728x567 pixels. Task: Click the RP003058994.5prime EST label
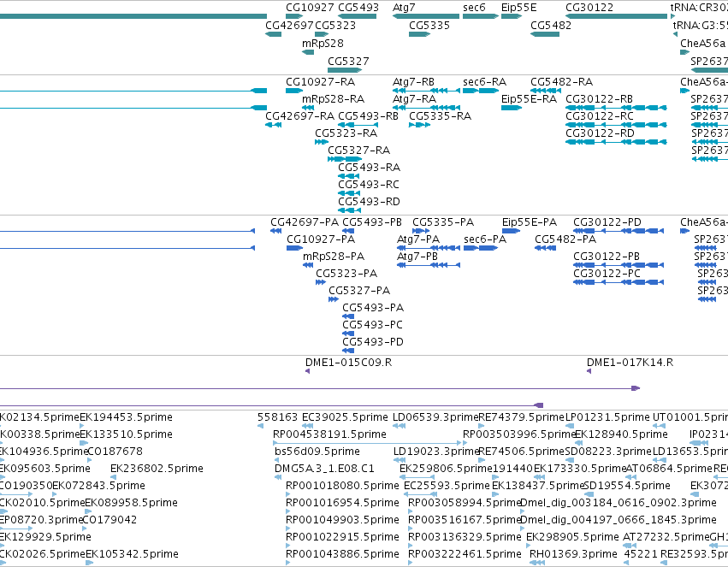(465, 504)
